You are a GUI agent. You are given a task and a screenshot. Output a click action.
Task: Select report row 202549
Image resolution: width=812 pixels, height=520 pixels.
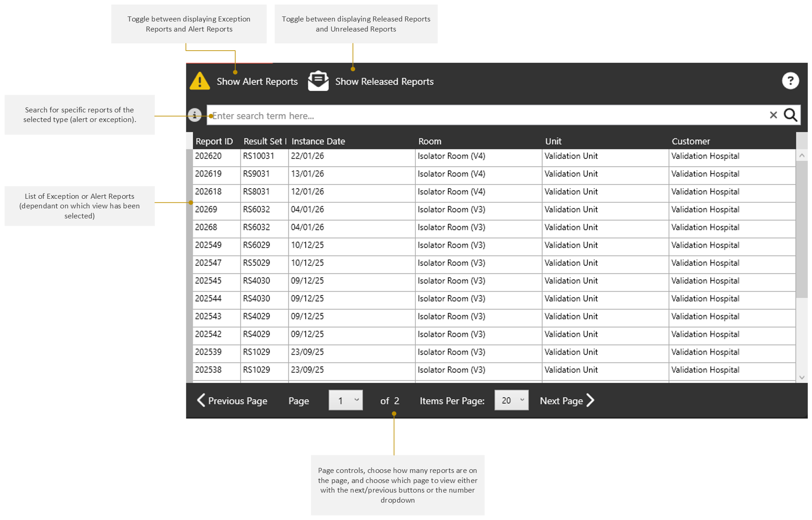(x=494, y=245)
